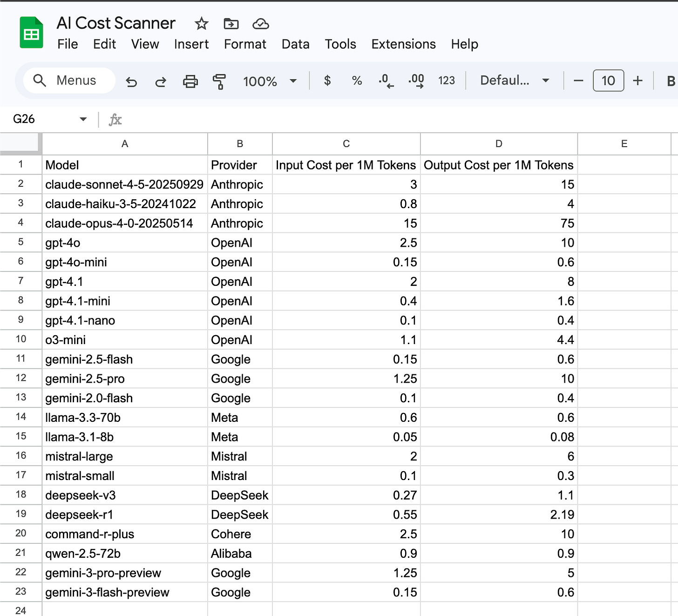The height and width of the screenshot is (616, 678).
Task: Click the "Model" header cell
Action: [x=125, y=165]
